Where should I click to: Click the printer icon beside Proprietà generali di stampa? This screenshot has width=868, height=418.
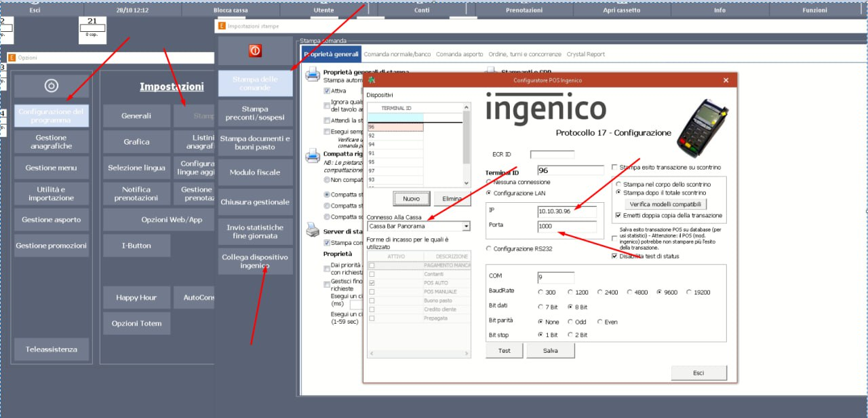tap(313, 75)
